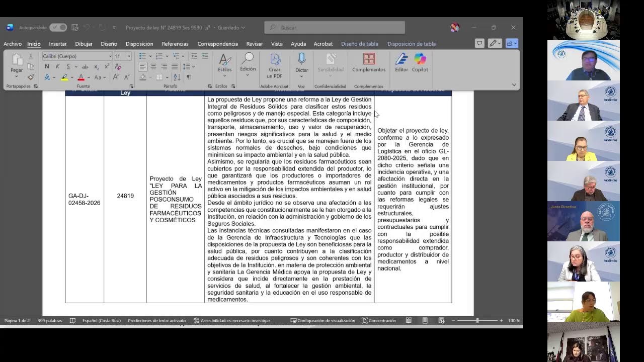644x362 pixels.
Task: Open the Comments icon
Action: pos(479,44)
